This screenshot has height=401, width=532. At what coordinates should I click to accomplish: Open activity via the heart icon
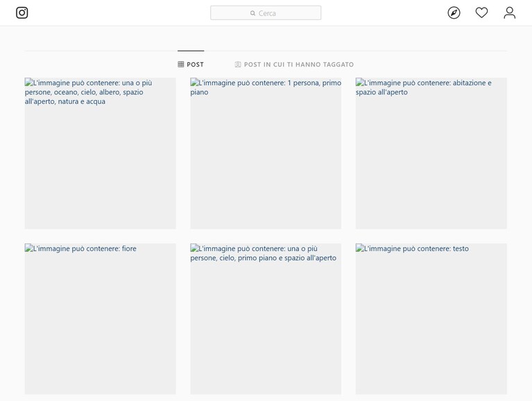481,12
